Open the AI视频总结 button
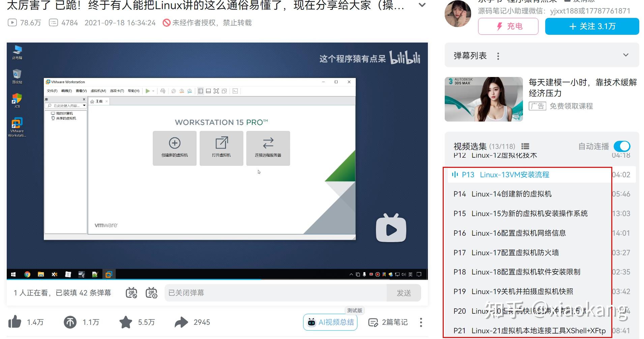644x339 pixels. (330, 322)
